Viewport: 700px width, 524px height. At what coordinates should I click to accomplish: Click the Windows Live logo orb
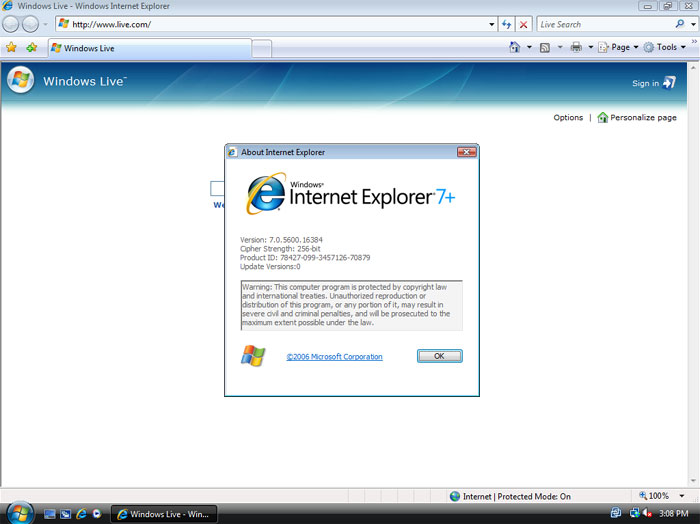click(x=21, y=80)
